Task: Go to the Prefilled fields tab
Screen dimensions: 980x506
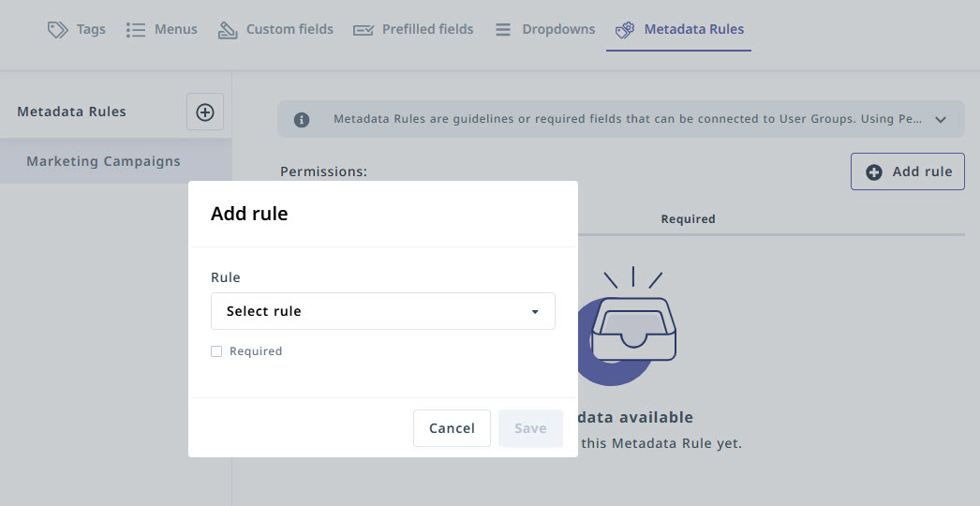Action: point(427,30)
